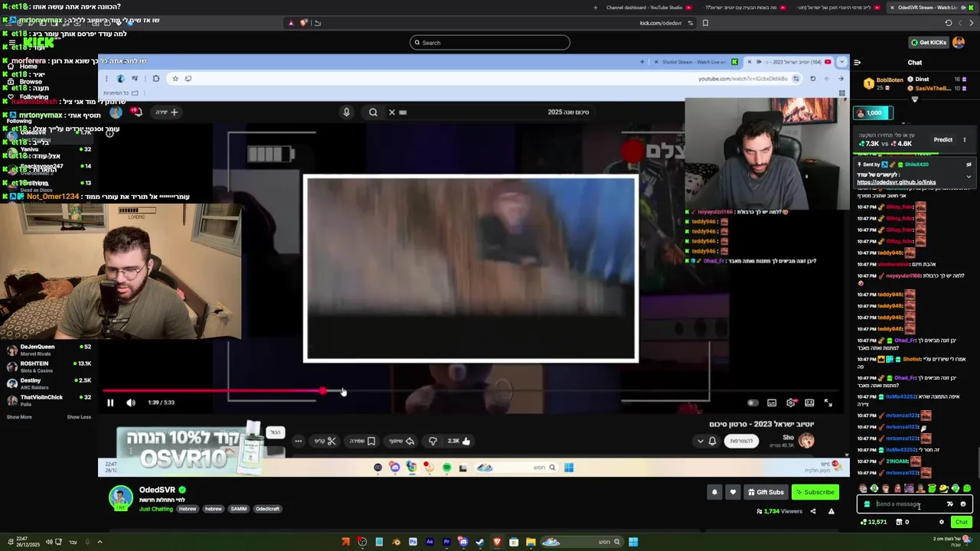980x551 pixels.
Task: Click the scissors clip button under video
Action: click(325, 441)
